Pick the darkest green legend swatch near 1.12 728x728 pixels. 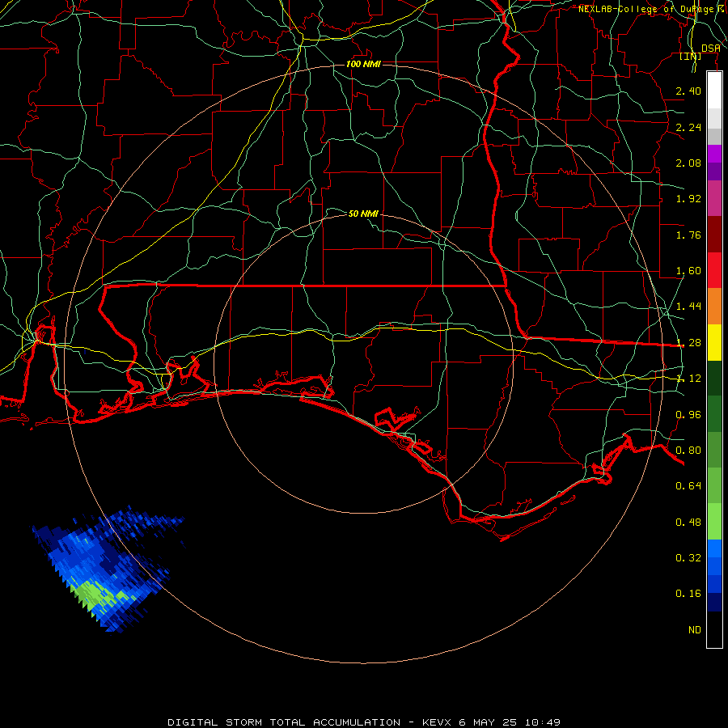click(x=714, y=378)
